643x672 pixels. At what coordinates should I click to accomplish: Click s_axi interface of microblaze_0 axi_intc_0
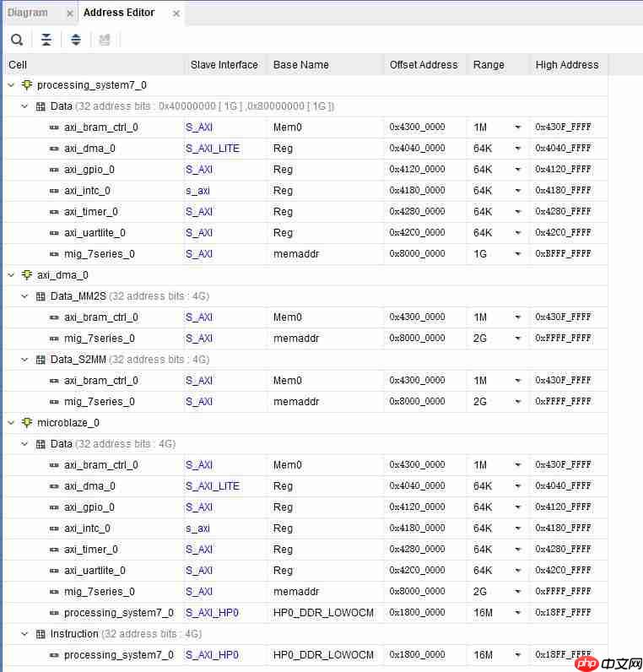click(197, 528)
